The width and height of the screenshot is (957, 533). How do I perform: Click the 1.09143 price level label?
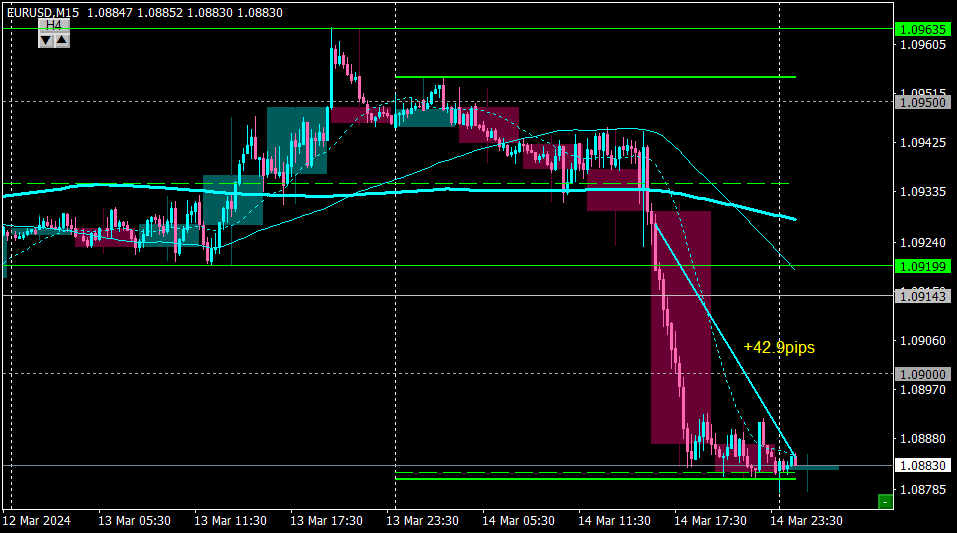(923, 296)
